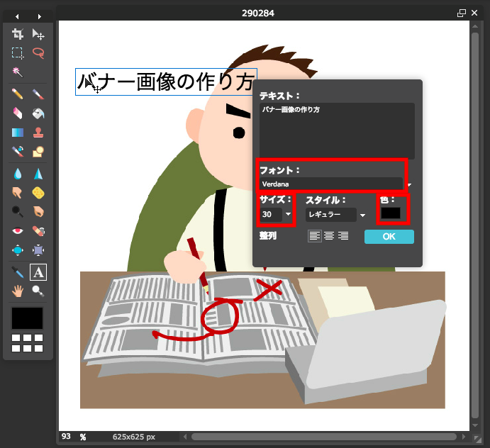Select the Type tool with letter A
The width and height of the screenshot is (490, 448).
38,272
